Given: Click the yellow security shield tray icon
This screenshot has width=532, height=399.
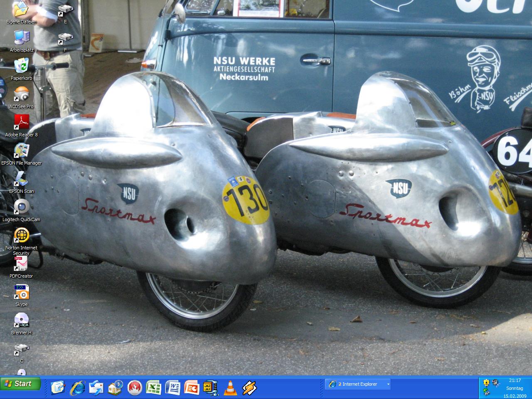Looking at the screenshot, I should point(486,383).
